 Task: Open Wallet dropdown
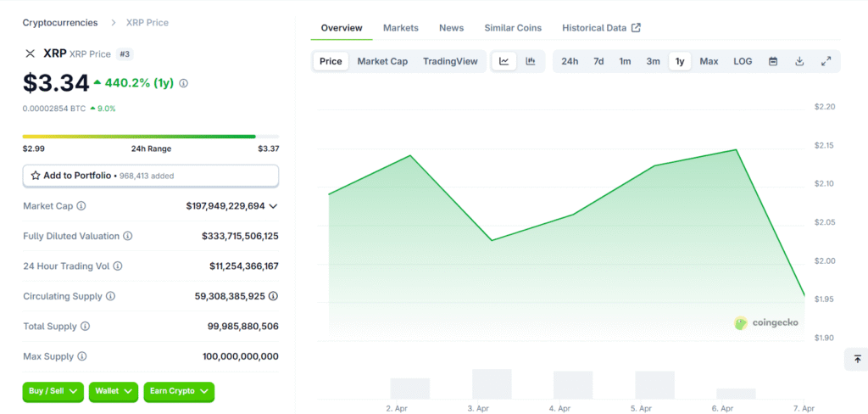(x=114, y=391)
